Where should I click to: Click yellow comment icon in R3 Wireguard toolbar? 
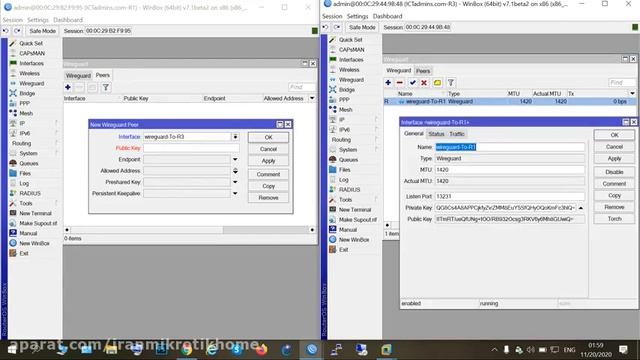pyautogui.click(x=437, y=82)
